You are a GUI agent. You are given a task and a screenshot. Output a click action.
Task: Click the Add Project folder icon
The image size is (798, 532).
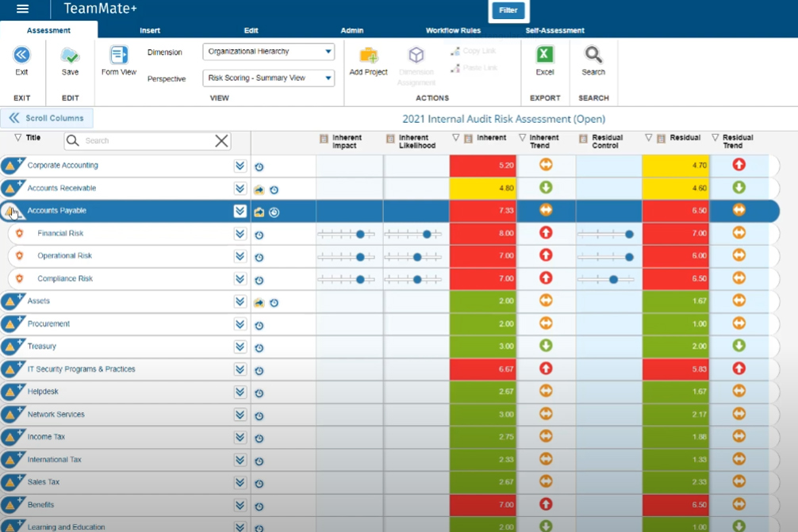point(368,55)
